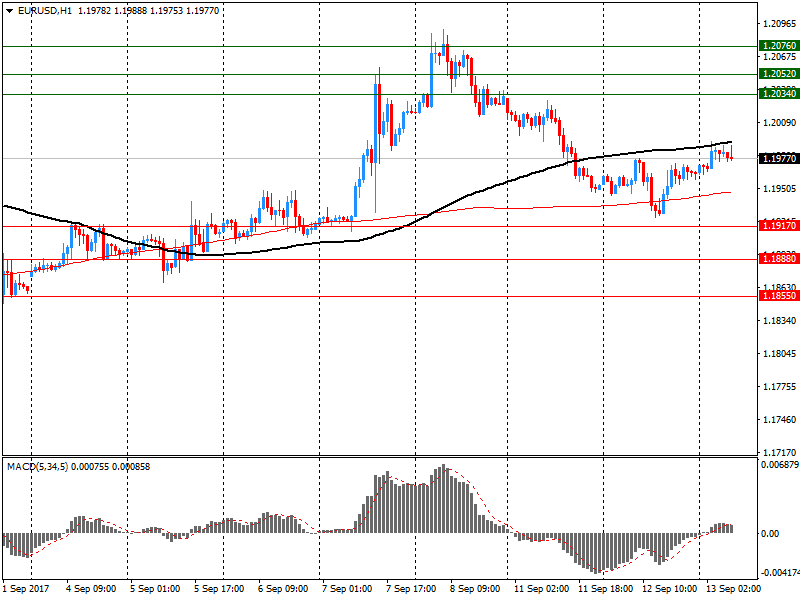Image resolution: width=800 pixels, height=600 pixels.
Task: Click the 1.20520 green resistance level label
Action: click(779, 73)
